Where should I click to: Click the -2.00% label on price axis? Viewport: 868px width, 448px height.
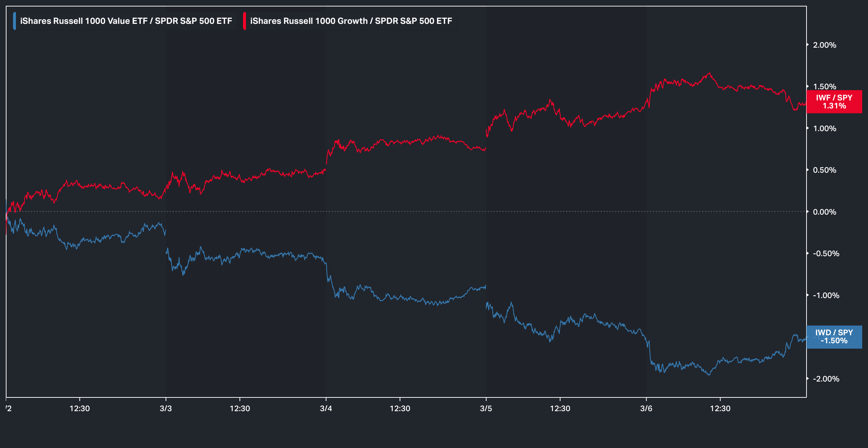tap(826, 379)
